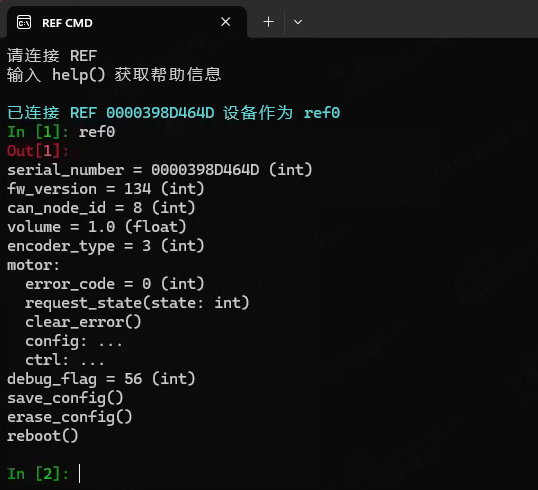Click the clear_error() text
Screen dimensions: 538x490
click(x=83, y=322)
